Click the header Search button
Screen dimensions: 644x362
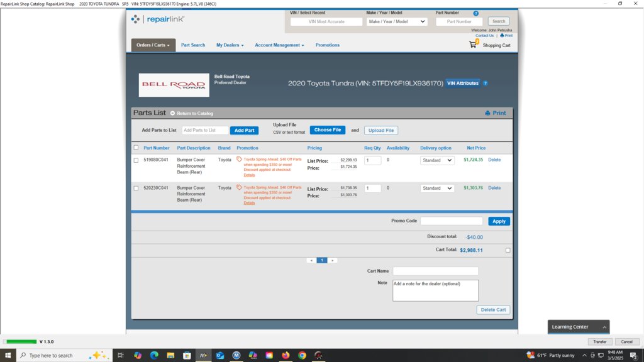499,21
